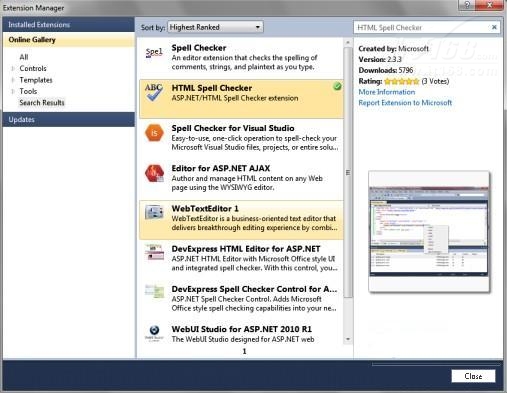Open the Sort by dropdown
The height and width of the screenshot is (393, 507).
215,27
